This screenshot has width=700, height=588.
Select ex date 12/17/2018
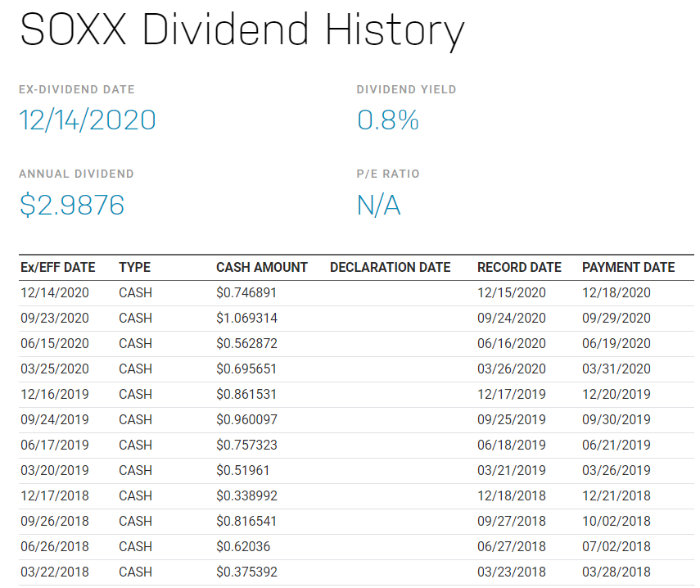point(55,496)
